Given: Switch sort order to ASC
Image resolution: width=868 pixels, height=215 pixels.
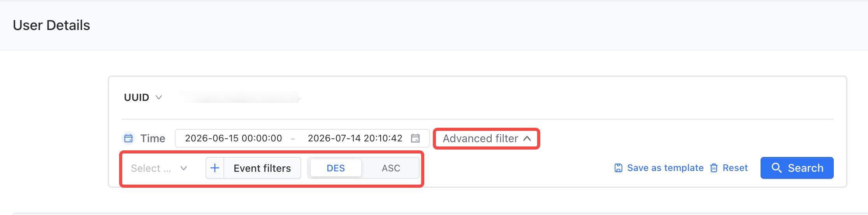Looking at the screenshot, I should [391, 168].
